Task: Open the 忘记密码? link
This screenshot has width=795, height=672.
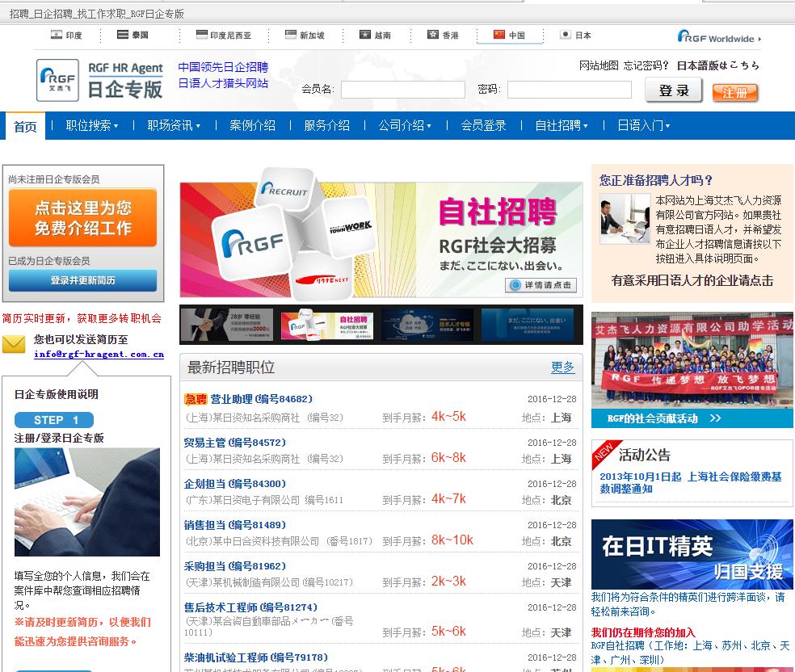Action: tap(646, 65)
